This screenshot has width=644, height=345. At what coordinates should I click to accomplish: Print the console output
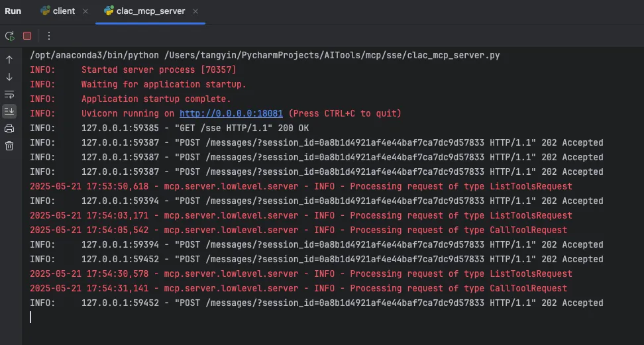[9, 128]
